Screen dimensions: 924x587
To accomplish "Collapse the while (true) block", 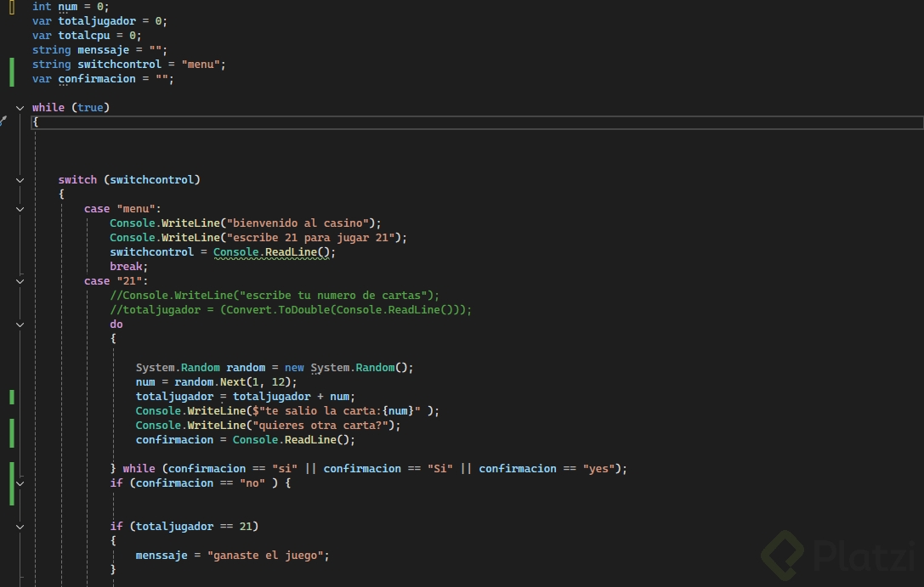I will pos(20,108).
